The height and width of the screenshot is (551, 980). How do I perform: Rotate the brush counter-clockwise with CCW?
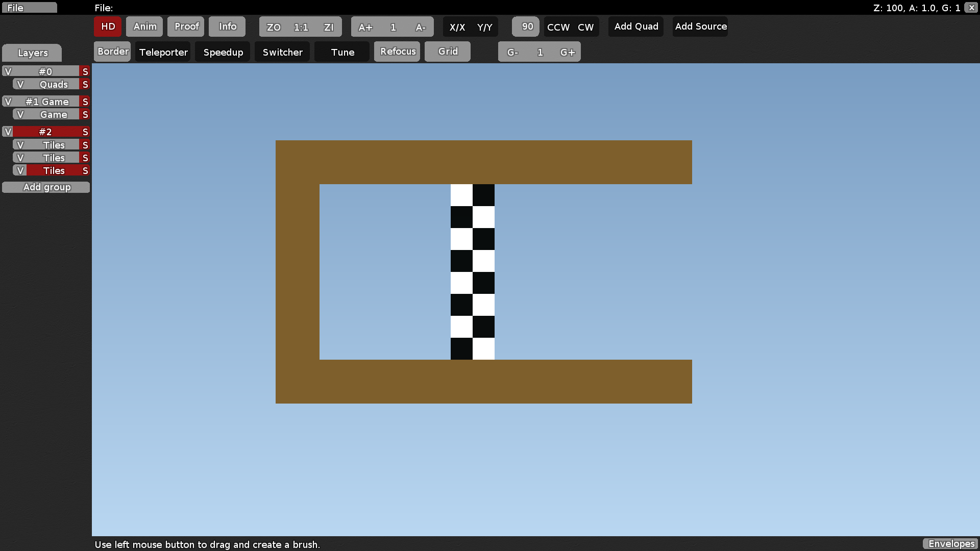(x=557, y=27)
